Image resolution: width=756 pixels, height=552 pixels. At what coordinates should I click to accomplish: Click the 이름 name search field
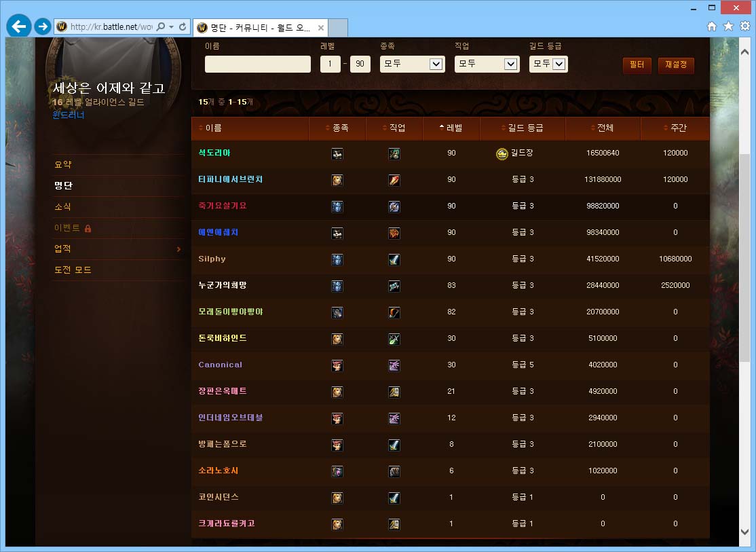pos(258,65)
